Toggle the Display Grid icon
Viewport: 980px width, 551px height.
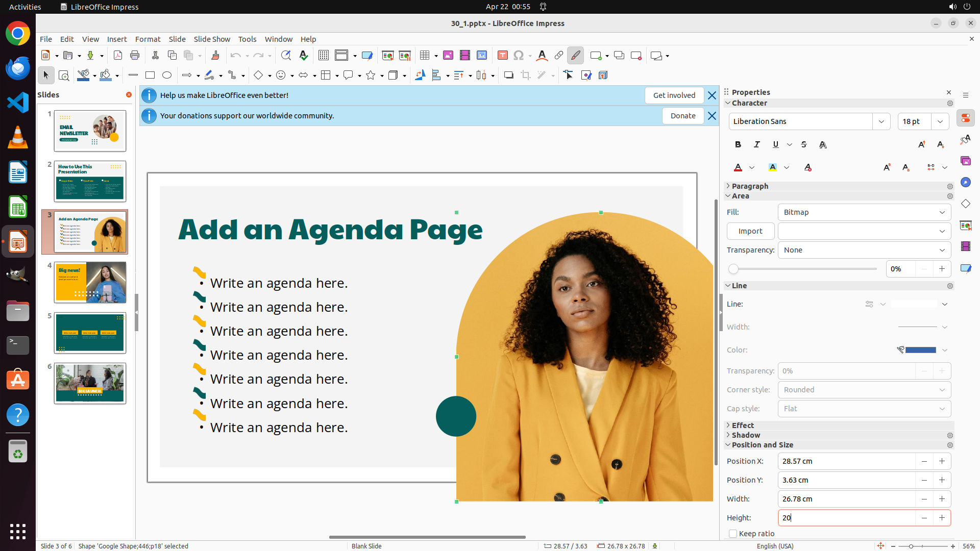click(323, 56)
